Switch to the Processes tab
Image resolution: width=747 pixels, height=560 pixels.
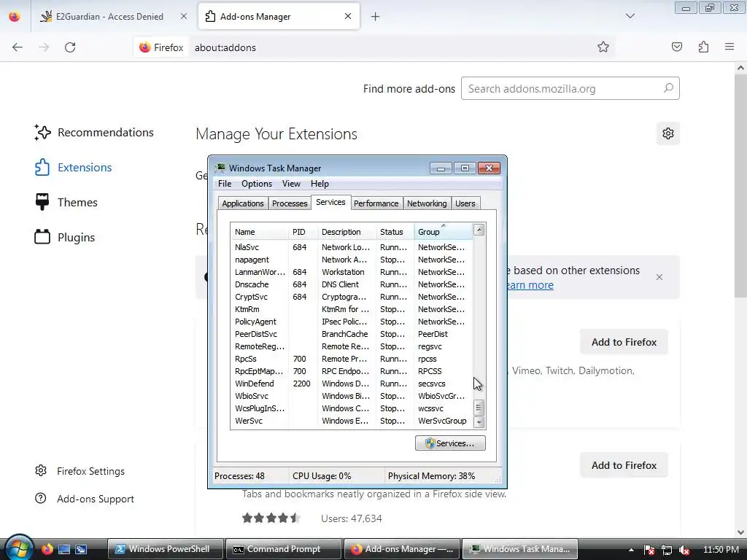[x=290, y=203]
